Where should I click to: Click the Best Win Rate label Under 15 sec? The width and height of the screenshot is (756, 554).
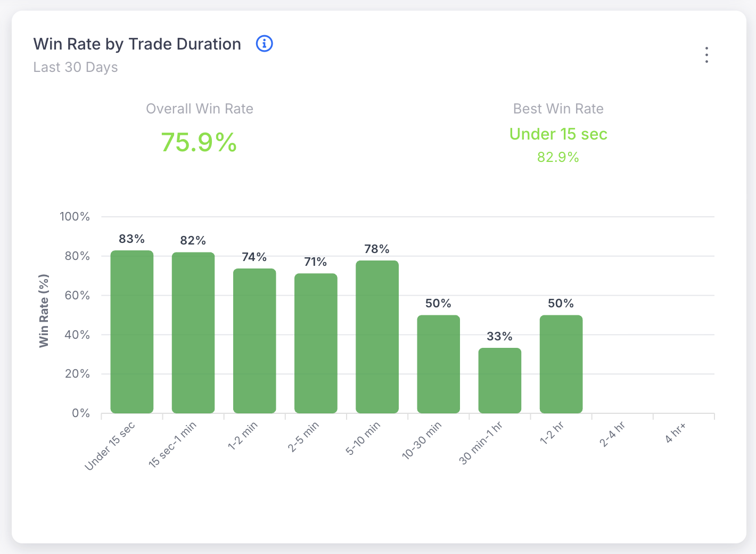point(558,134)
